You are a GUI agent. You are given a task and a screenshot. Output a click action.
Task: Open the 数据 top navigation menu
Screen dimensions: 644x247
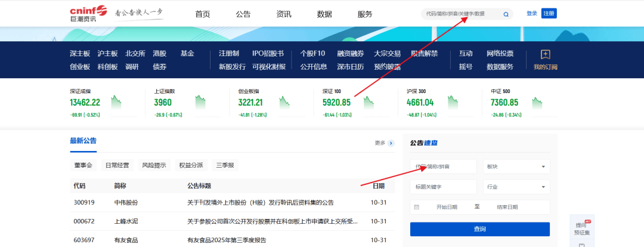click(x=324, y=14)
